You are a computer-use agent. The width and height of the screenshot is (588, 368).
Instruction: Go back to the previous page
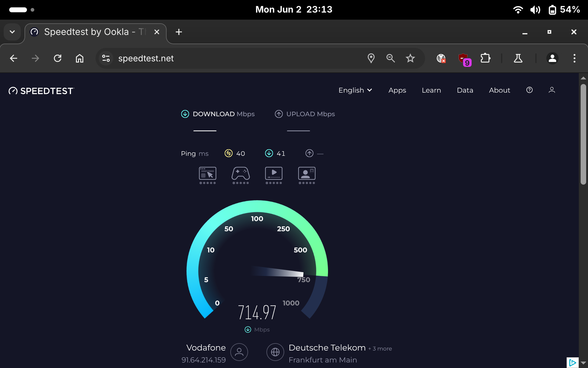(13, 58)
